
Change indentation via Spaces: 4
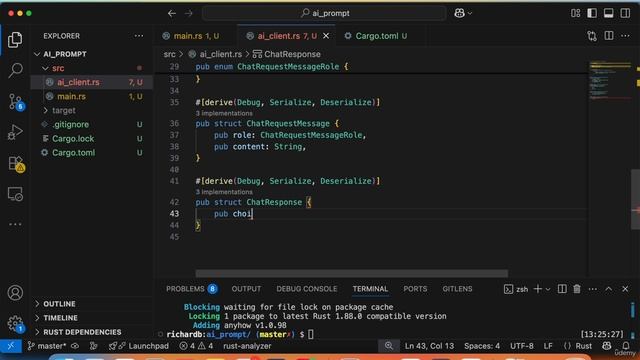click(482, 346)
